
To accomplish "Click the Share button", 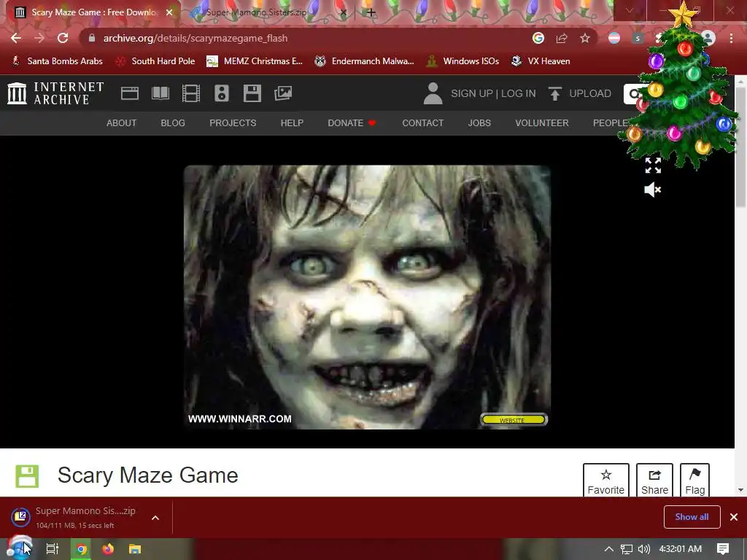I will pos(654,480).
